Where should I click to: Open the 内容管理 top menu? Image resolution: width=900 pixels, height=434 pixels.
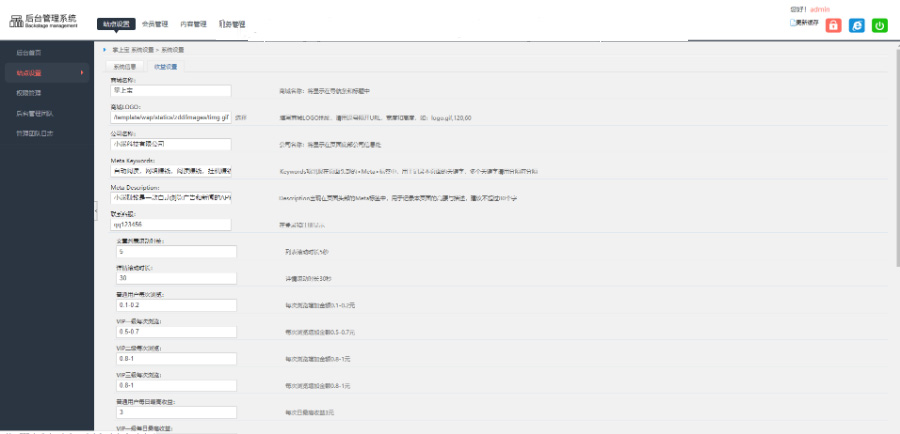point(193,23)
